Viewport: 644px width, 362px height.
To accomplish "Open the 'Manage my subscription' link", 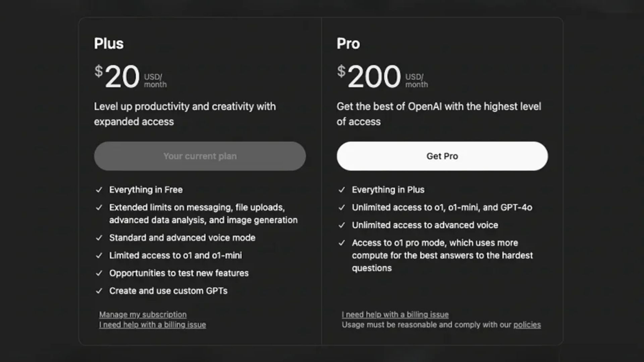I will tap(143, 314).
